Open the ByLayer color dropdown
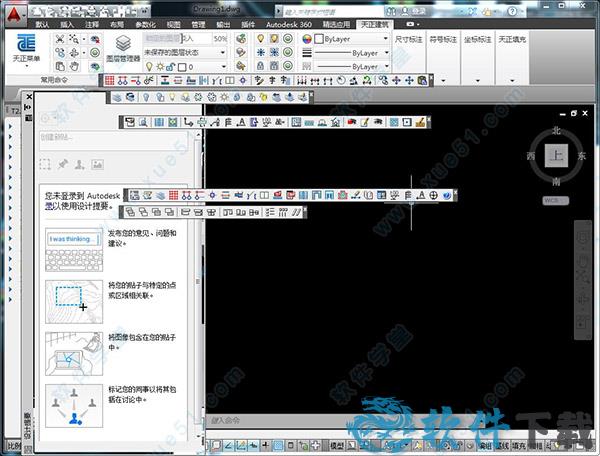Image resolution: width=600 pixels, height=456 pixels. click(351, 39)
